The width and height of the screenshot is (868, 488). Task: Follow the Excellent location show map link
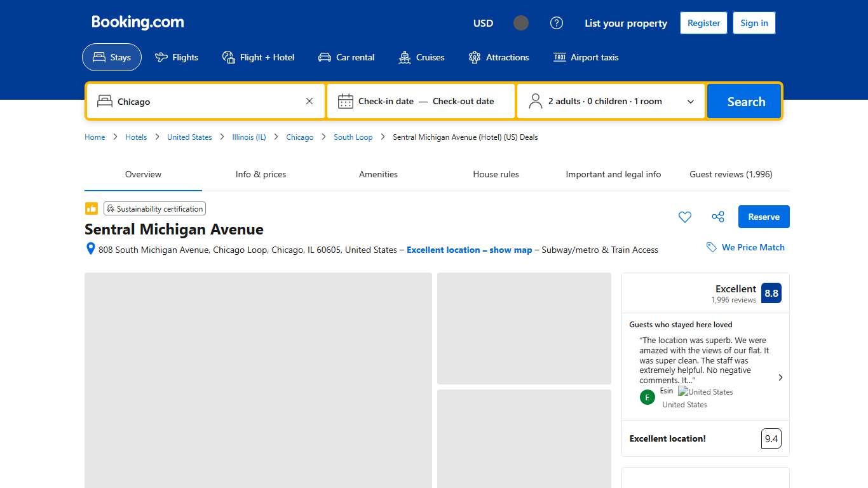click(x=469, y=250)
